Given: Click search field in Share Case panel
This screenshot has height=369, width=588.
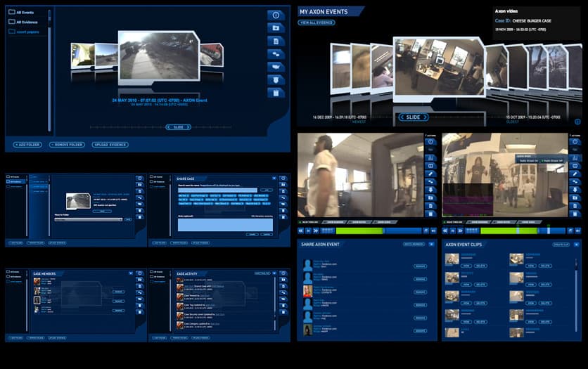Looking at the screenshot, I should 217,190.
